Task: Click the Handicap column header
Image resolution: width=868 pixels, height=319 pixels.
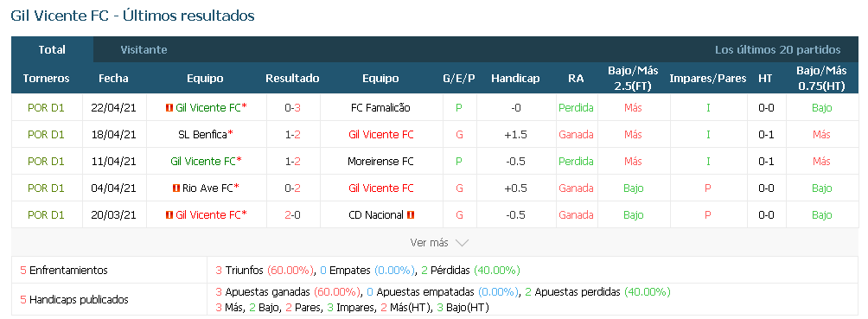Action: pyautogui.click(x=515, y=78)
